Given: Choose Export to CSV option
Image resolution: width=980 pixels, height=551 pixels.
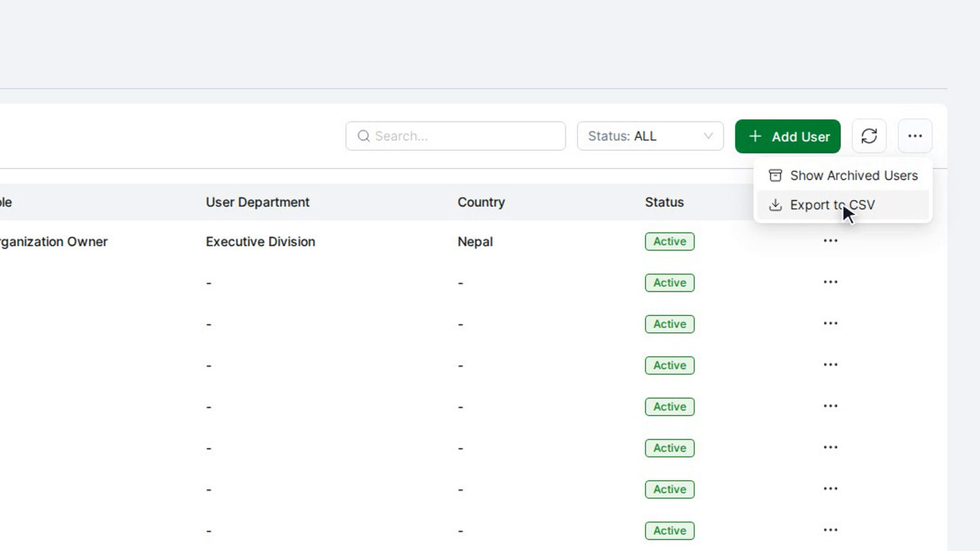Looking at the screenshot, I should 843,205.
